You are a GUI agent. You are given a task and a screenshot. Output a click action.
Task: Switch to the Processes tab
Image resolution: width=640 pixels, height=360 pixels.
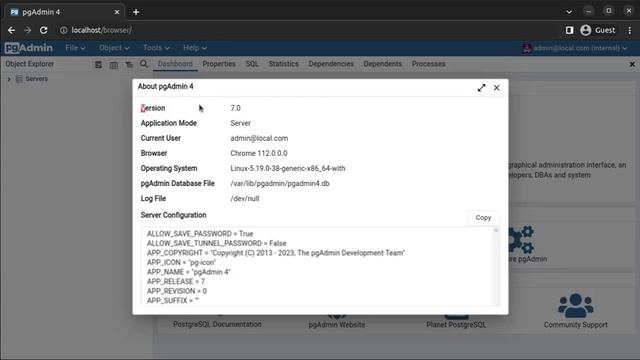(x=428, y=64)
